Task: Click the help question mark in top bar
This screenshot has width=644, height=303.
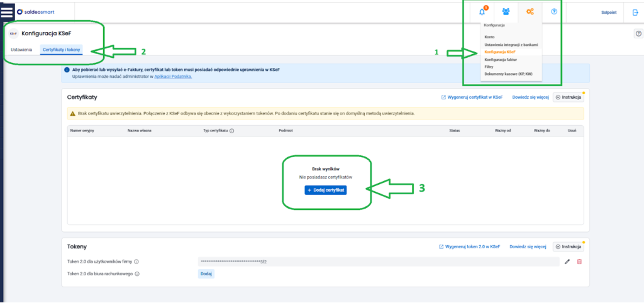Action: 554,11
